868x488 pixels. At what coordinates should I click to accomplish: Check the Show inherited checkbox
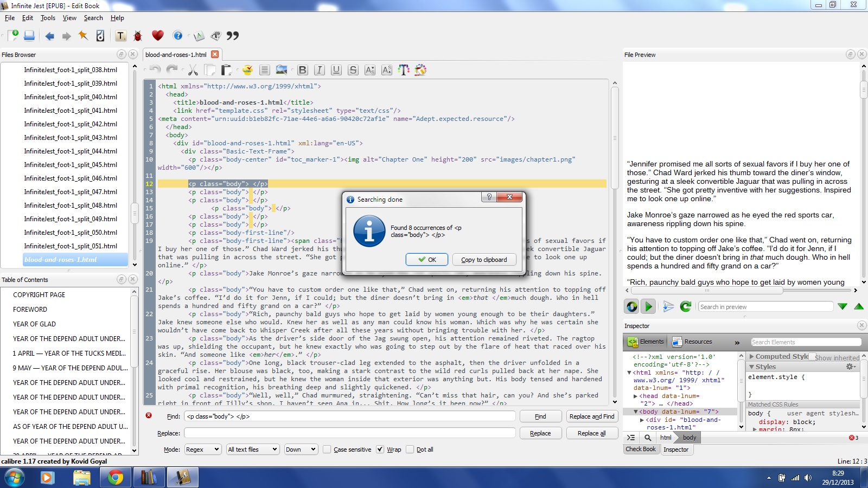tap(812, 357)
